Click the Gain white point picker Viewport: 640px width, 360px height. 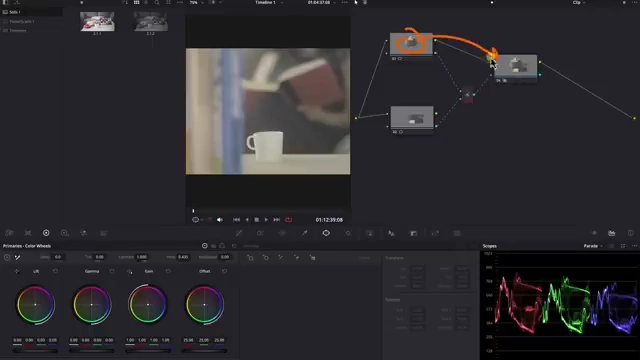[x=129, y=271]
